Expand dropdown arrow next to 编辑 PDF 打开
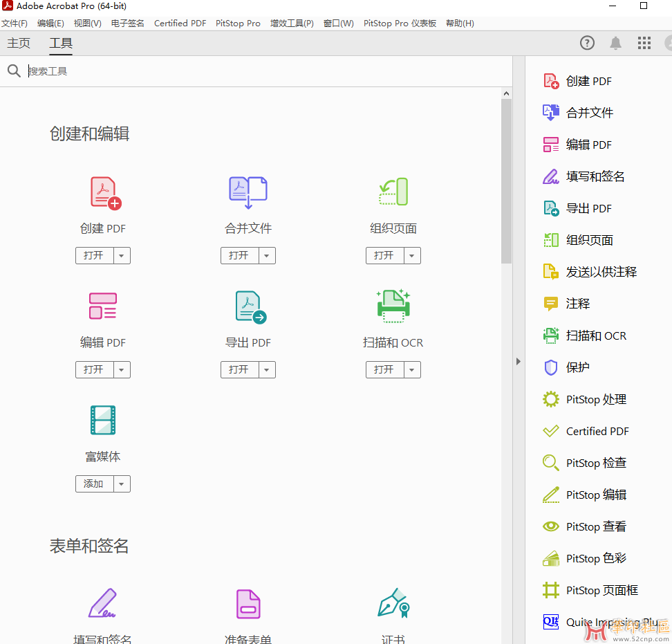The width and height of the screenshot is (672, 644). [122, 369]
